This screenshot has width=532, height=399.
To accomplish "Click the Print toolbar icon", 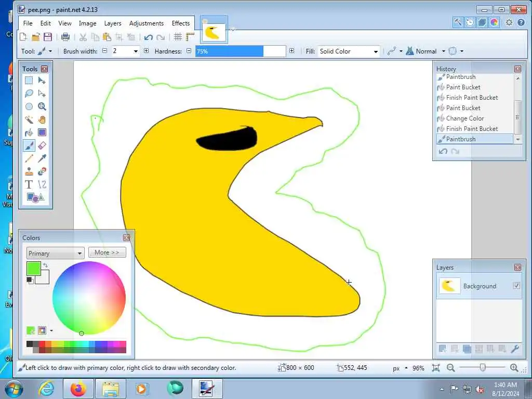I will (x=65, y=37).
